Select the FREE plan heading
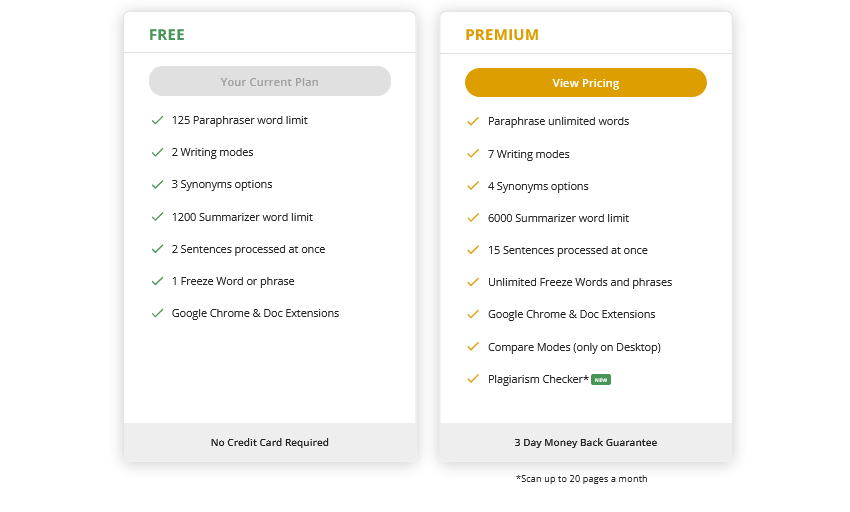 [x=167, y=35]
